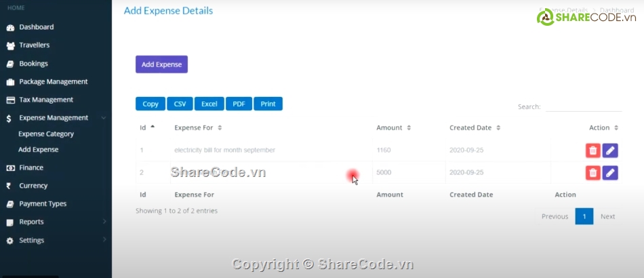Viewport: 644px width, 278px height.
Task: Sort by Amount column arrows
Action: coord(409,127)
